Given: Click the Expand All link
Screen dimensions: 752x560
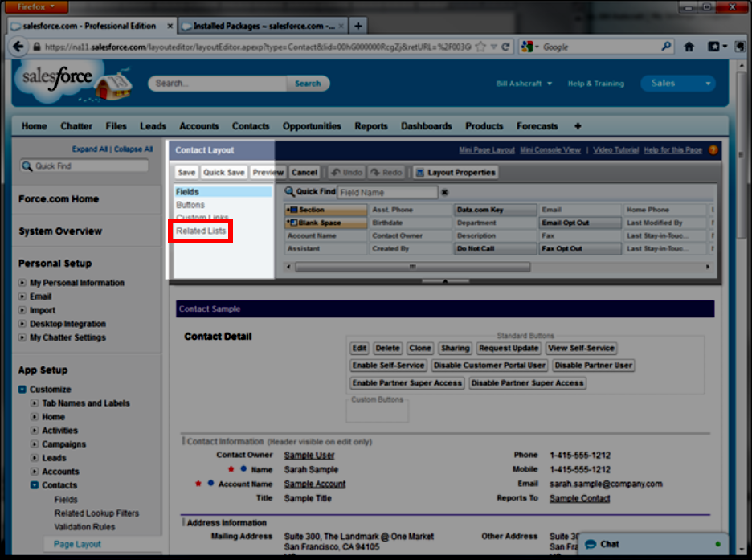Looking at the screenshot, I should 90,149.
